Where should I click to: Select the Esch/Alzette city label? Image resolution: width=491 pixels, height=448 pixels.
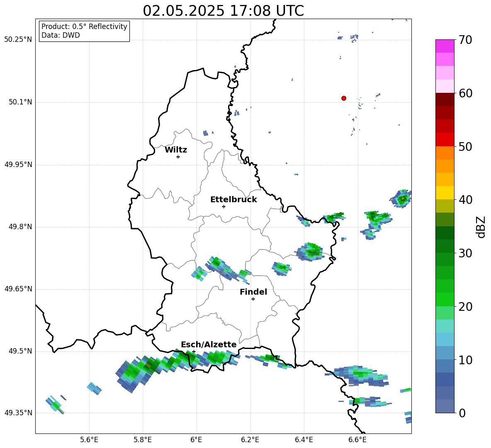[x=209, y=344]
